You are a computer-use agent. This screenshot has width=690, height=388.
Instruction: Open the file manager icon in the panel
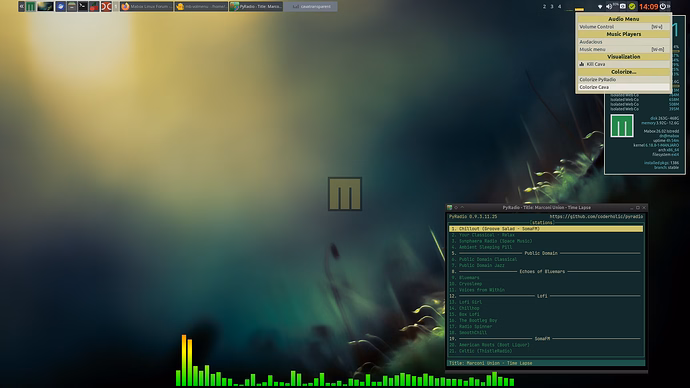(72, 7)
